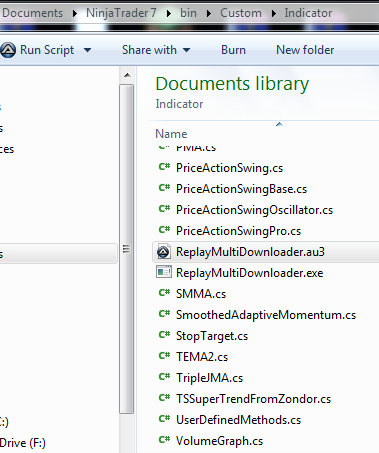379x453 pixels.
Task: Select the file name ReplayMultiDownloader.au3
Action: tap(250, 252)
